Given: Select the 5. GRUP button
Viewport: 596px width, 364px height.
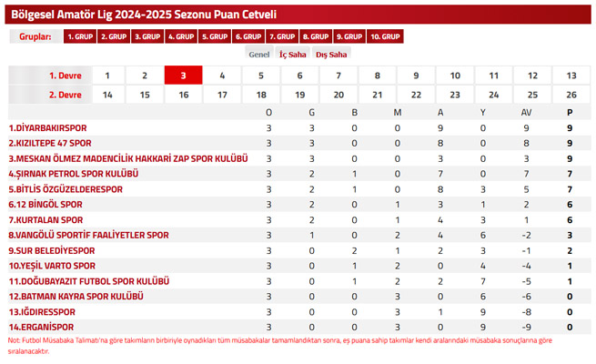Looking at the screenshot, I should coord(215,36).
